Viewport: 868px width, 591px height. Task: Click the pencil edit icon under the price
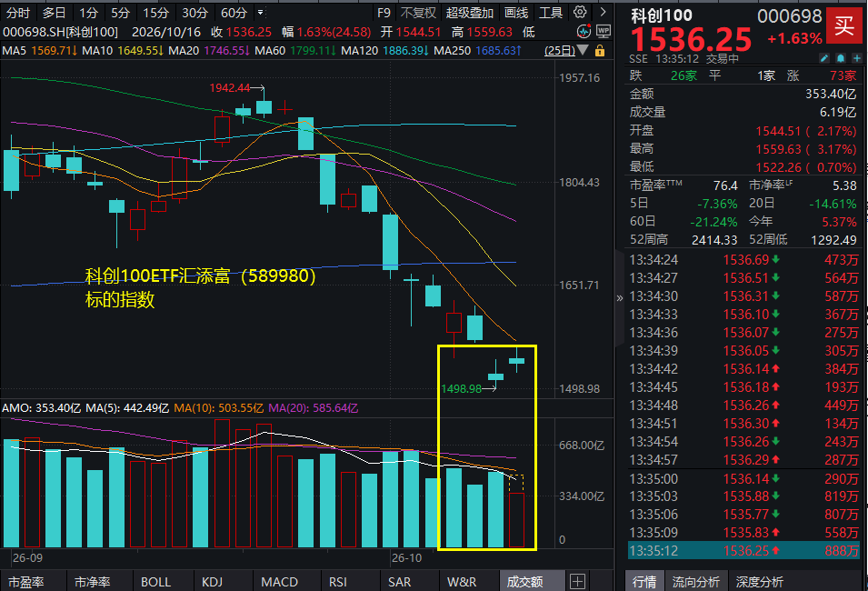(824, 58)
